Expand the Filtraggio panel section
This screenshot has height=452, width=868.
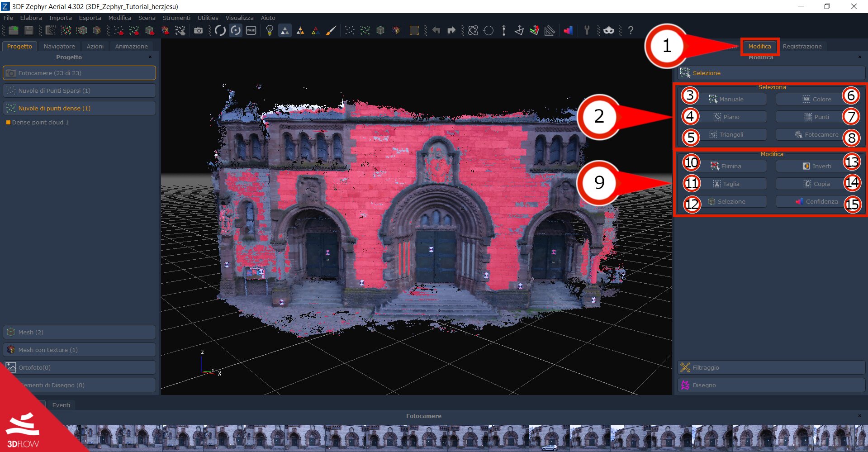click(771, 367)
